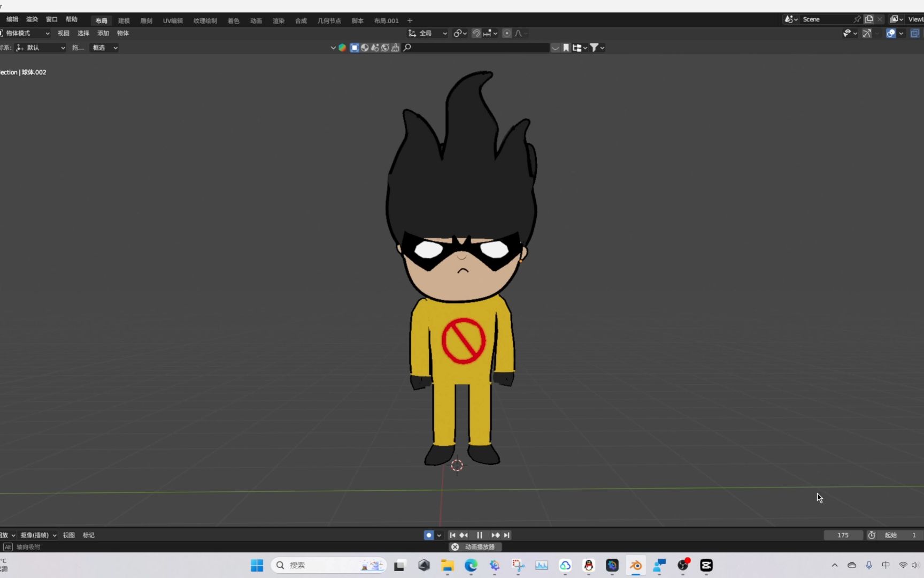The image size is (924, 578).
Task: Open the 渲染 menu in top bar
Action: pos(32,19)
